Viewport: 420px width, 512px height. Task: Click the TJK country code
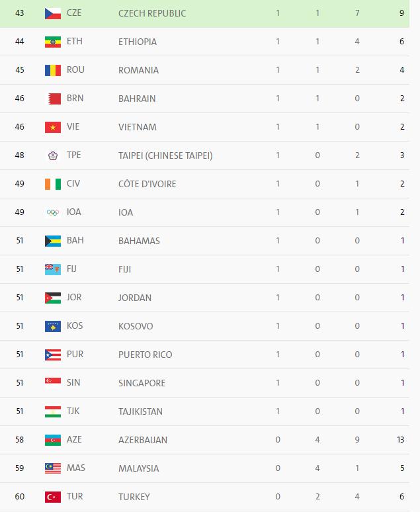coord(73,411)
